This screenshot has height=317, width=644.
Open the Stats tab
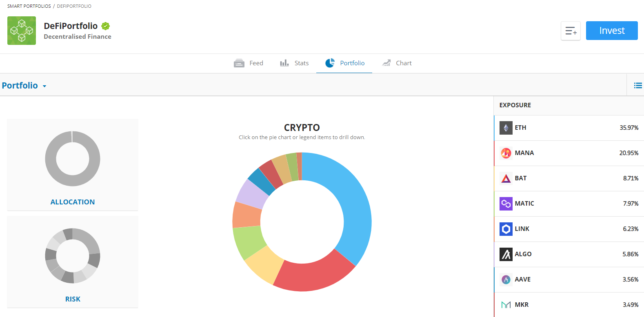tap(294, 63)
